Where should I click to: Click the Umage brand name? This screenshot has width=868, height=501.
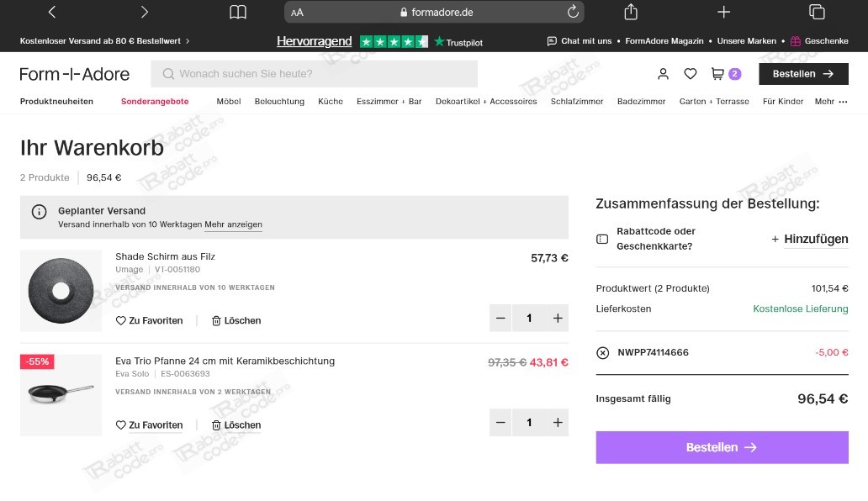(129, 269)
